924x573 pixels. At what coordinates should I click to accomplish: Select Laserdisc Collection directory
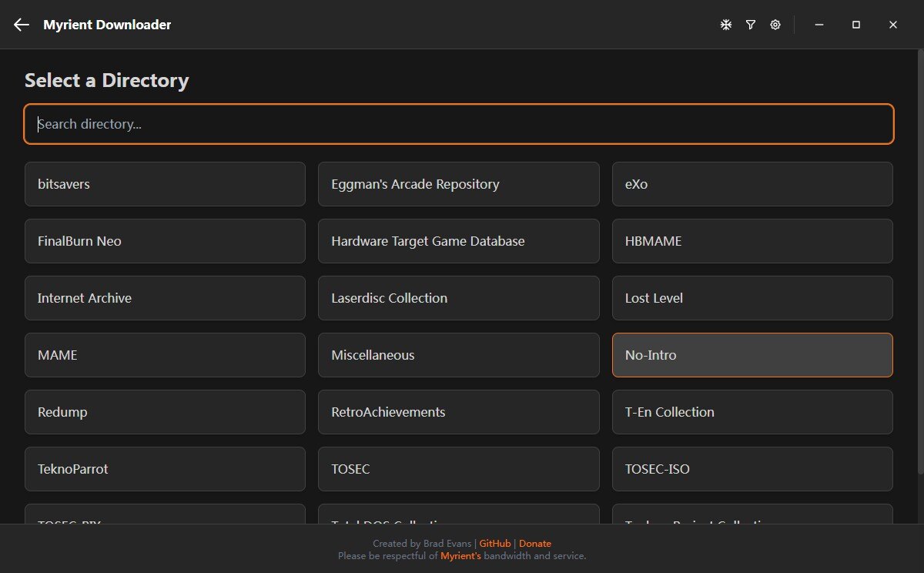[x=459, y=298]
